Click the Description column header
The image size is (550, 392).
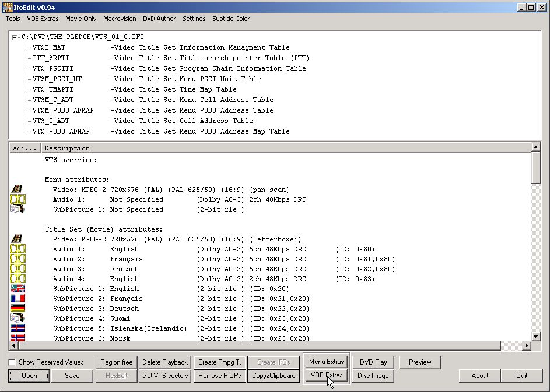coord(286,148)
